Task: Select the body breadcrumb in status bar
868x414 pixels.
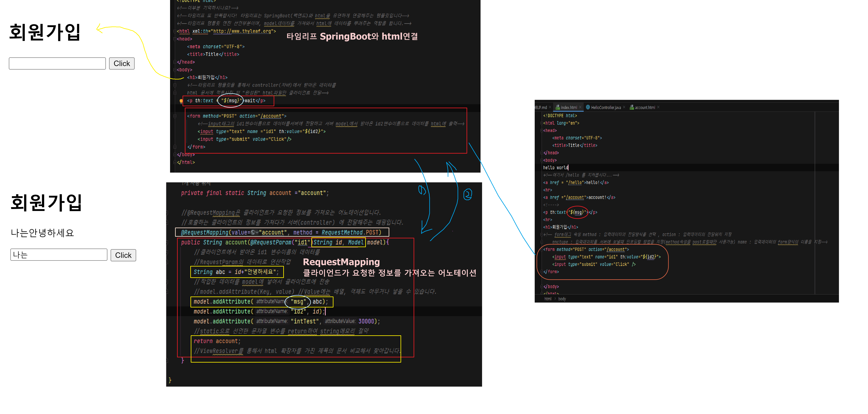Action: pyautogui.click(x=562, y=299)
